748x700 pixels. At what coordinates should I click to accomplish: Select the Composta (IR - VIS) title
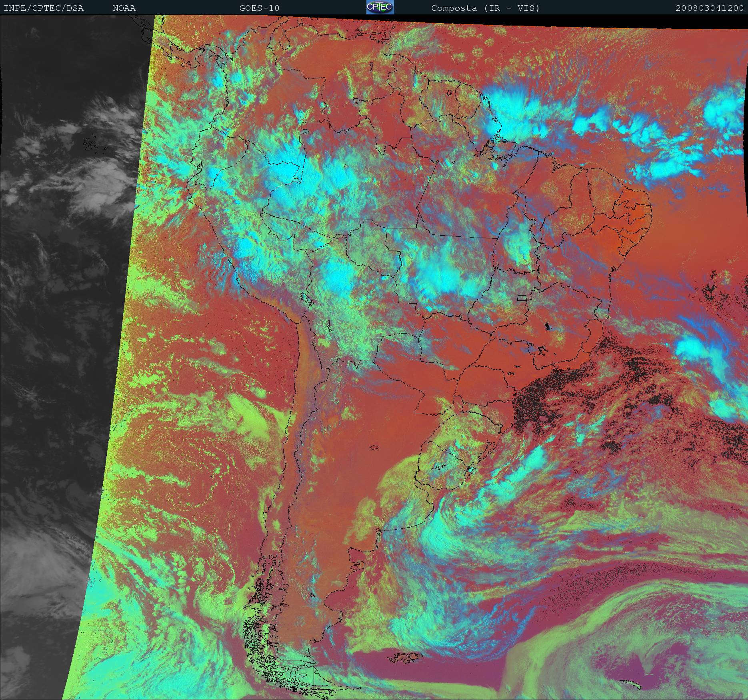click(485, 8)
